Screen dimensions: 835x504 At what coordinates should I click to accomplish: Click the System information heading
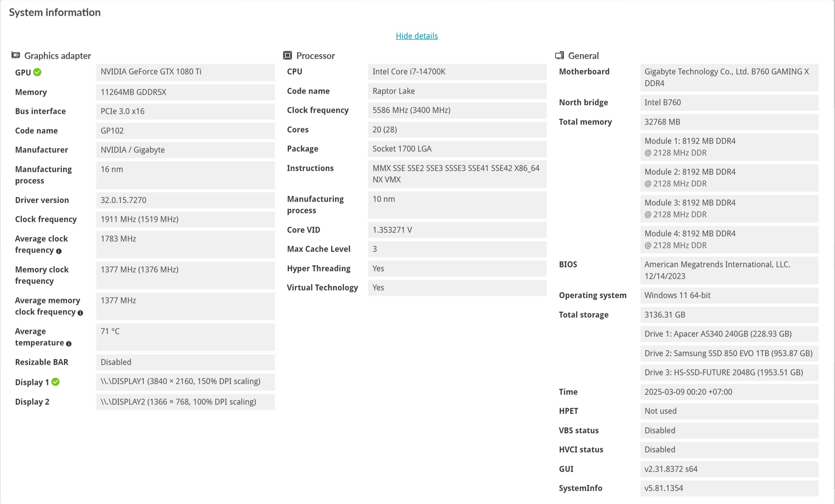tap(55, 12)
